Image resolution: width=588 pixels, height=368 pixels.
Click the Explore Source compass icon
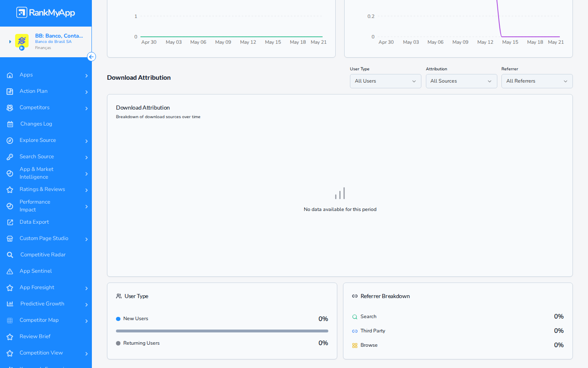click(x=10, y=141)
